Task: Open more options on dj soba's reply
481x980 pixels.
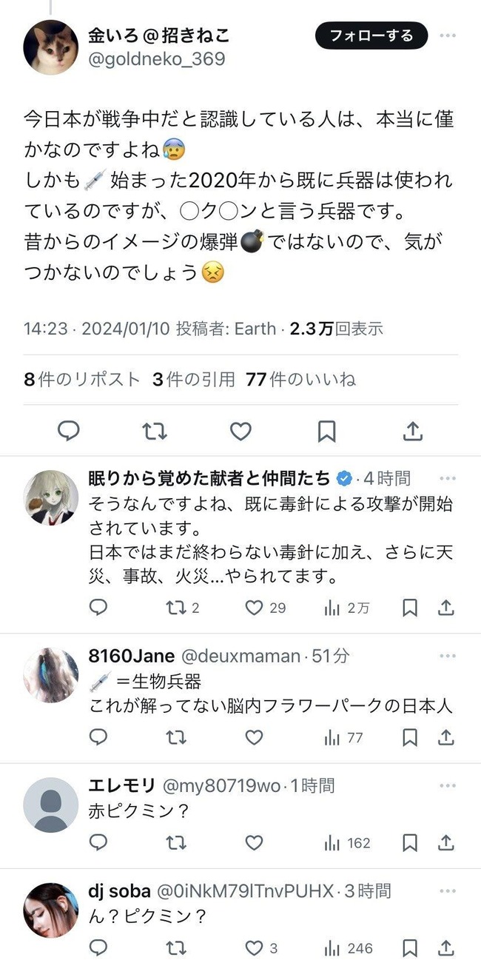Action: 448,891
